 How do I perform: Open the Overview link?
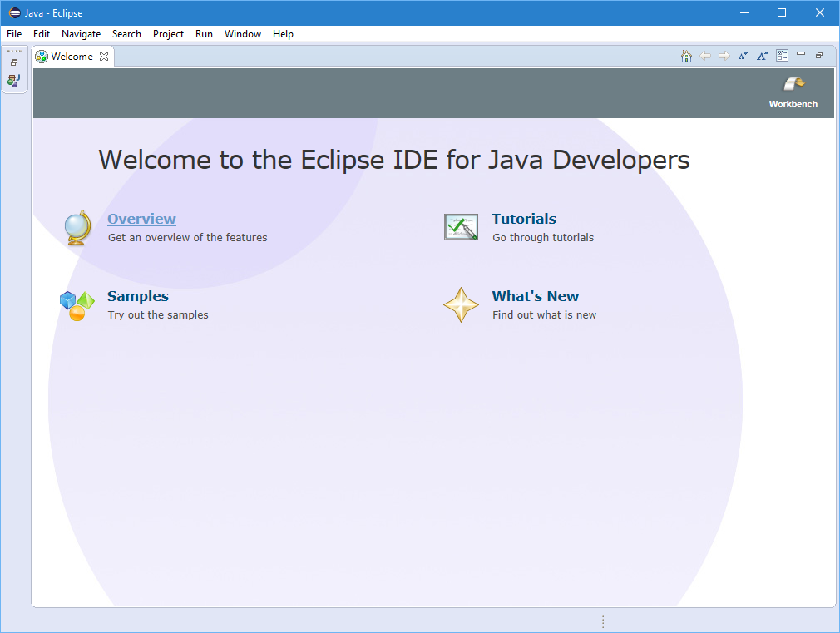[141, 219]
